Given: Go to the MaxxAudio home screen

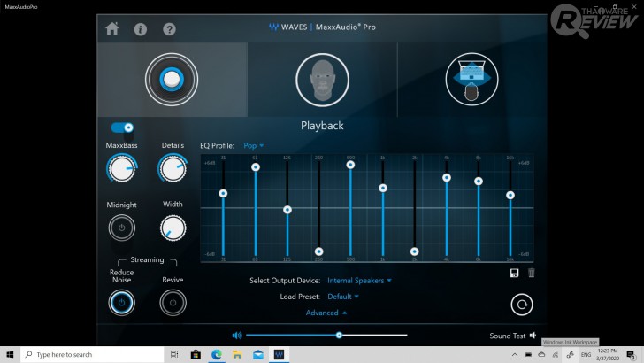Looking at the screenshot, I should click(112, 29).
